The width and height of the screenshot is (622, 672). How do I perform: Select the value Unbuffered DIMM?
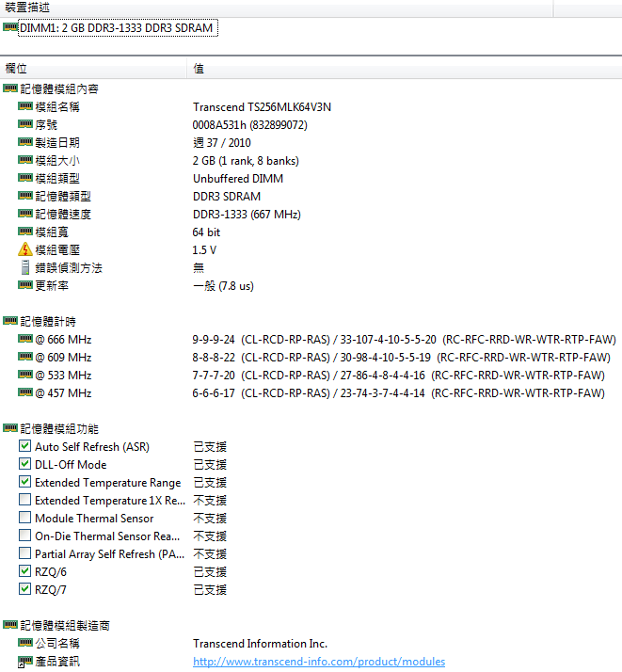[238, 179]
